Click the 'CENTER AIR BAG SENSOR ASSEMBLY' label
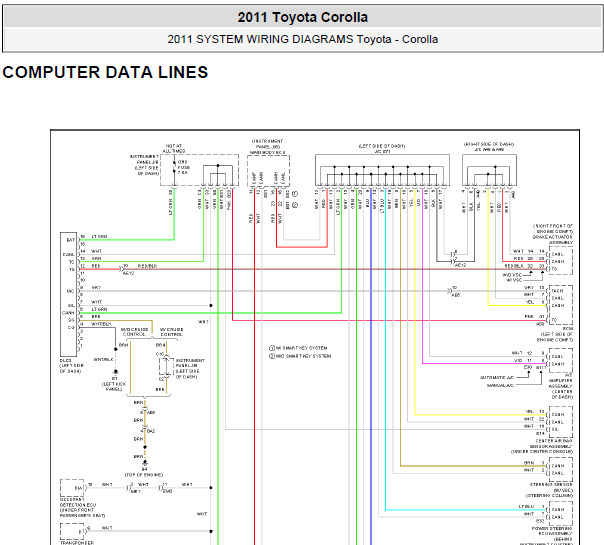Viewport: 604px width, 545px height. tap(551, 444)
